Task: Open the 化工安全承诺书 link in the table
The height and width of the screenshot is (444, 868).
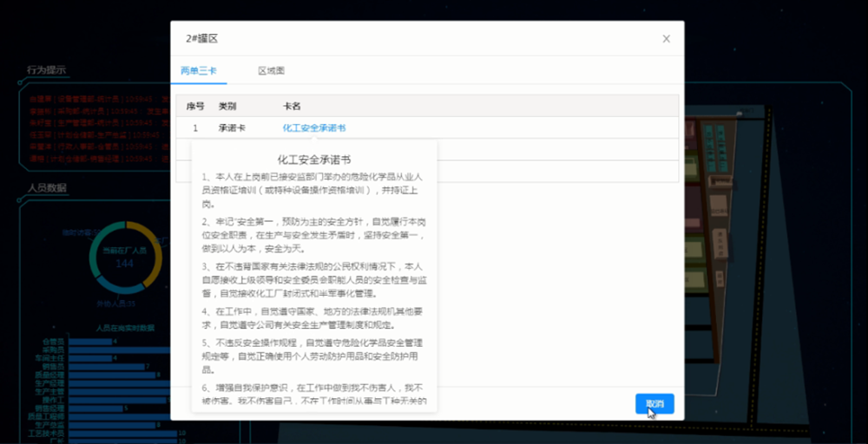Action: [313, 127]
